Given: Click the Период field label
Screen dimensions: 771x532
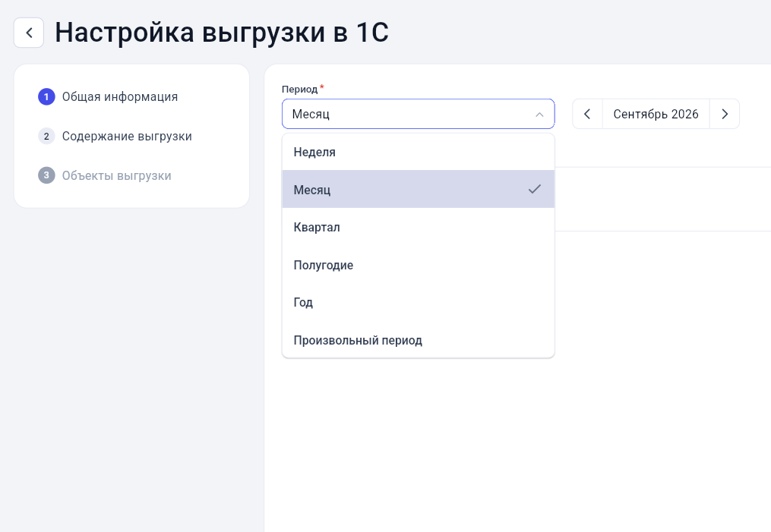Looking at the screenshot, I should (299, 89).
